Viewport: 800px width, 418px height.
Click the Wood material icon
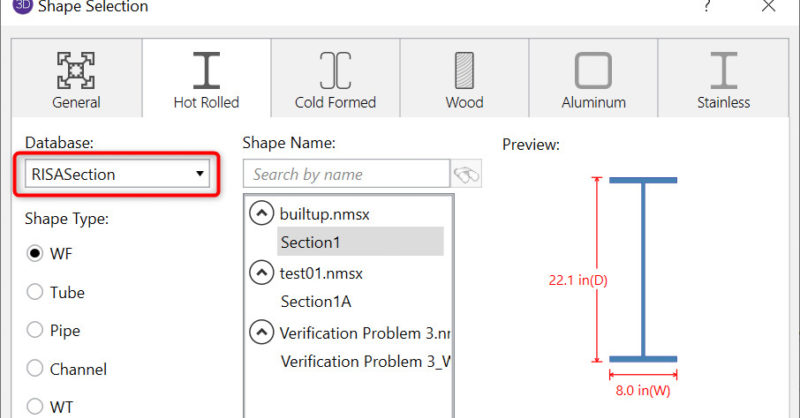click(464, 70)
